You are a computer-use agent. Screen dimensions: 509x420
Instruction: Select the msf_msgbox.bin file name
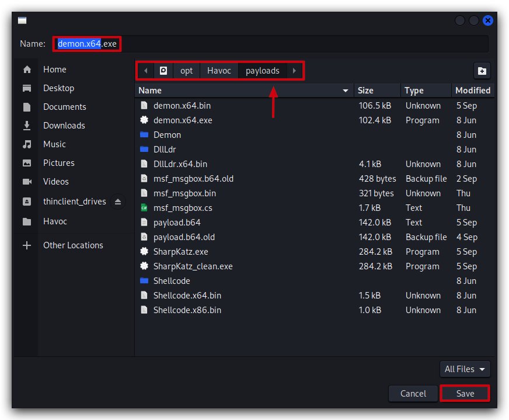click(184, 193)
